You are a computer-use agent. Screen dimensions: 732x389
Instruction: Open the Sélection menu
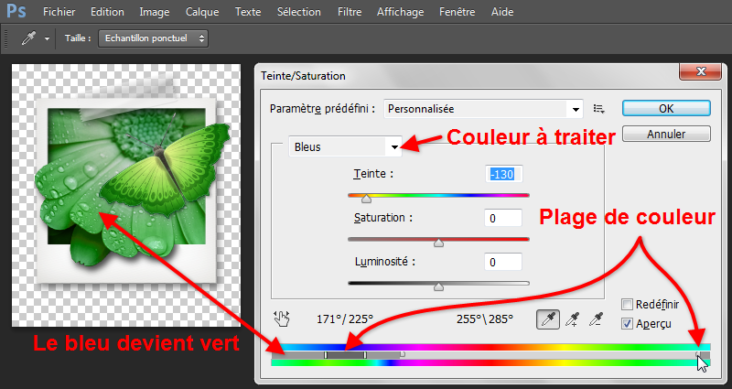299,12
